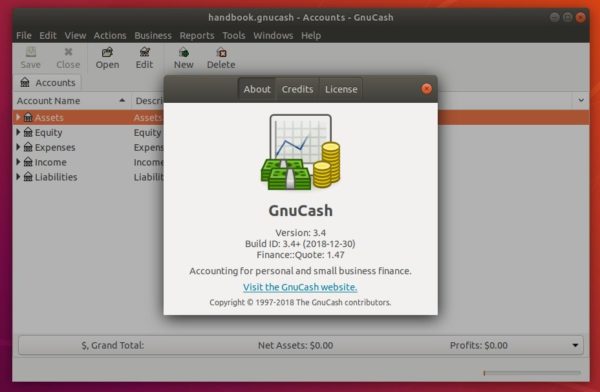Viewport: 600px width, 392px height.
Task: Open the Grand Total summary dropdown
Action: tap(575, 345)
